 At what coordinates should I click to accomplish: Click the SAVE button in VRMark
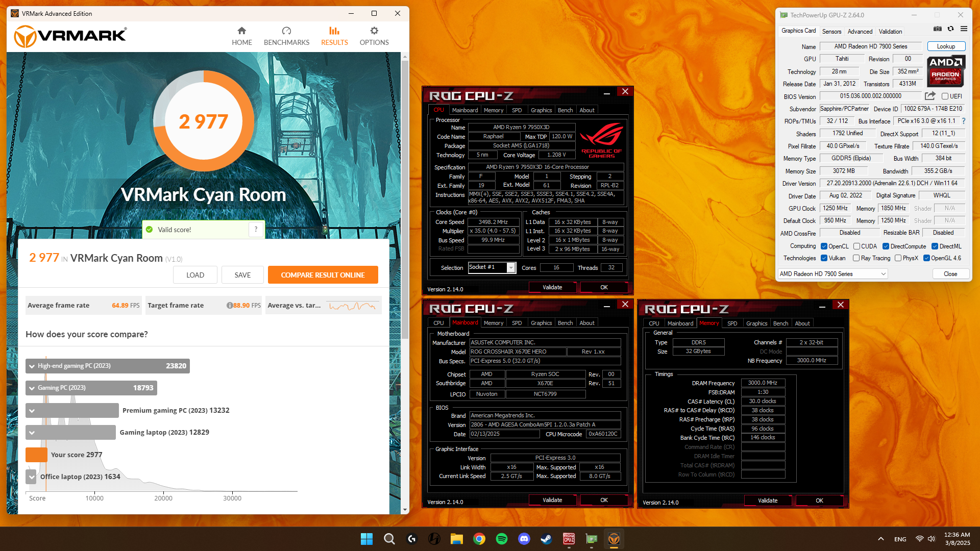click(242, 275)
